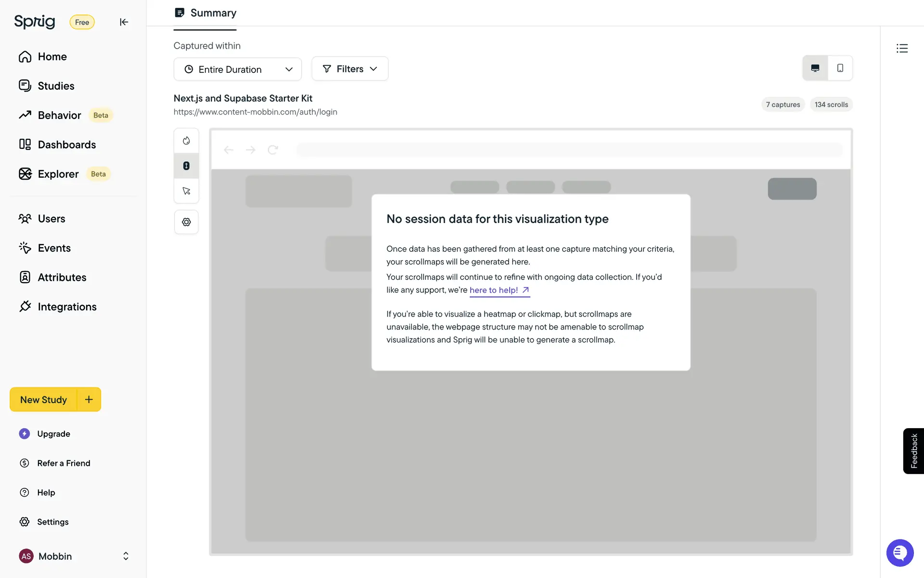Open the visualization settings gear icon
Image resolution: width=924 pixels, height=578 pixels.
186,222
